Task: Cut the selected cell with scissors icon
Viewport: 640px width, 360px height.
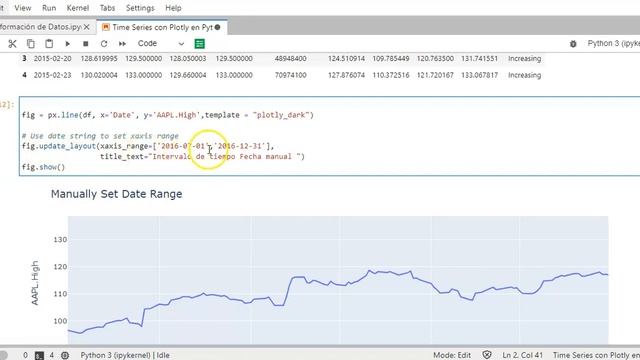Action: pos(12,44)
